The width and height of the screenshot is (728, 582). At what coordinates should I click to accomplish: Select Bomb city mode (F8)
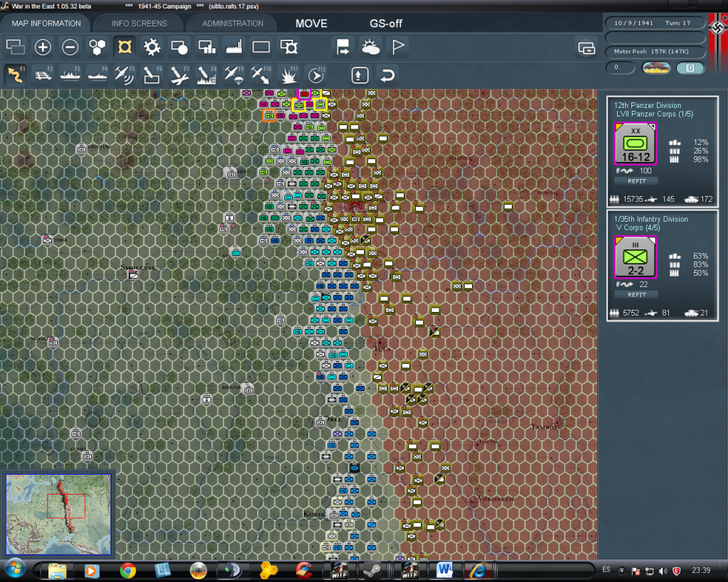[207, 75]
